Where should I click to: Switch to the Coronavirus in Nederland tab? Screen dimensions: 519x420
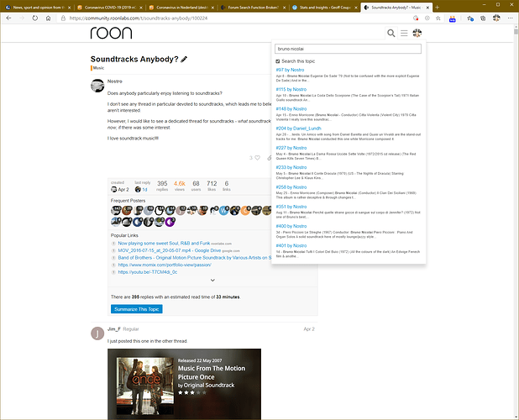click(181, 8)
